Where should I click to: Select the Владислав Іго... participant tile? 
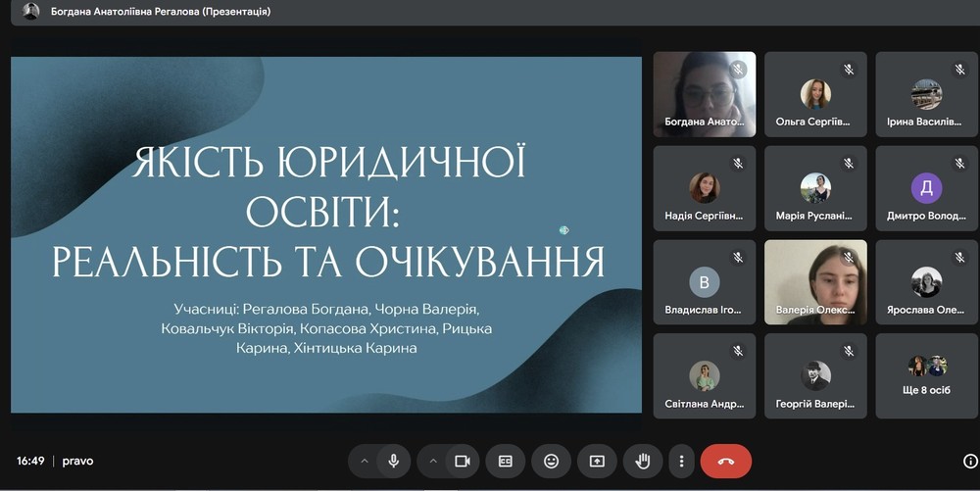(x=705, y=282)
